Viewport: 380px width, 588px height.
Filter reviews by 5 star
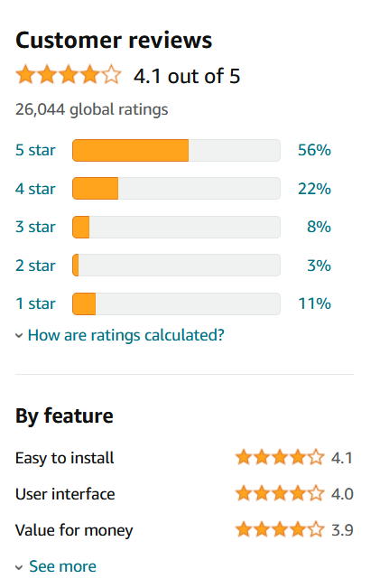35,150
